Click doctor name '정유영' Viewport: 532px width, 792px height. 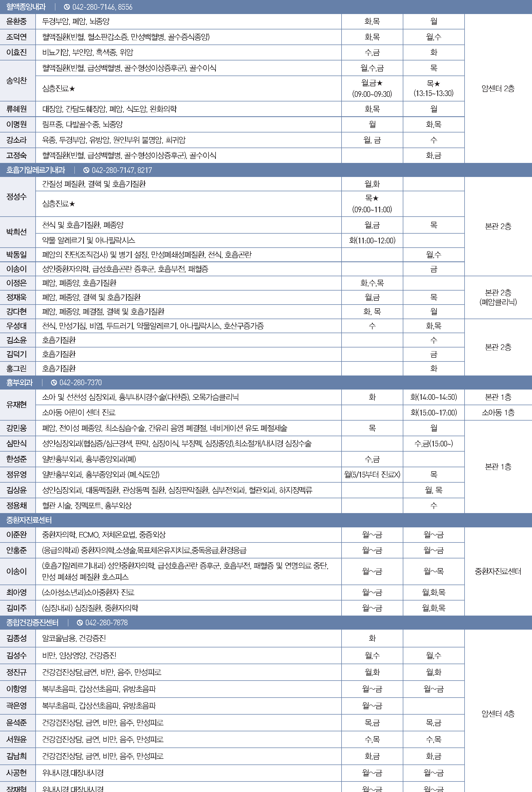coord(16,474)
